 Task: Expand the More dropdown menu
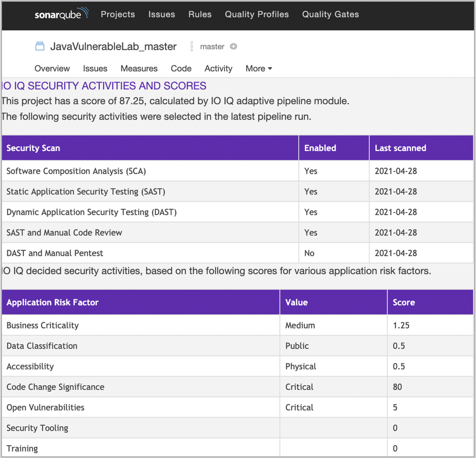coord(259,68)
